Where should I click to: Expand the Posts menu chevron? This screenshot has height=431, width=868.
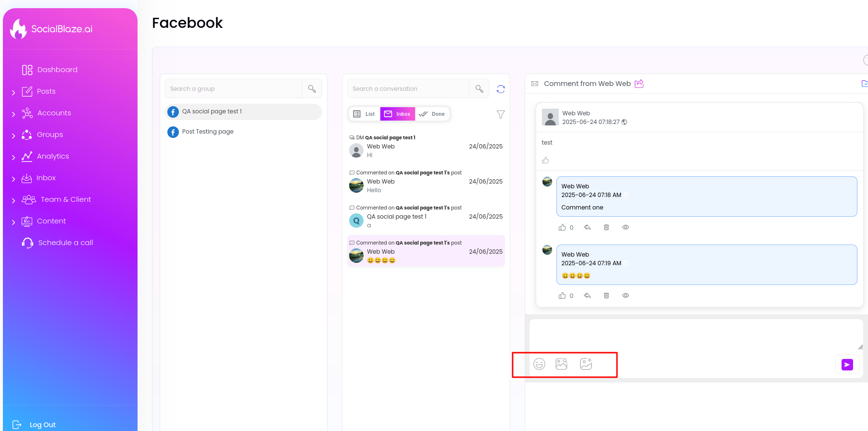click(13, 92)
